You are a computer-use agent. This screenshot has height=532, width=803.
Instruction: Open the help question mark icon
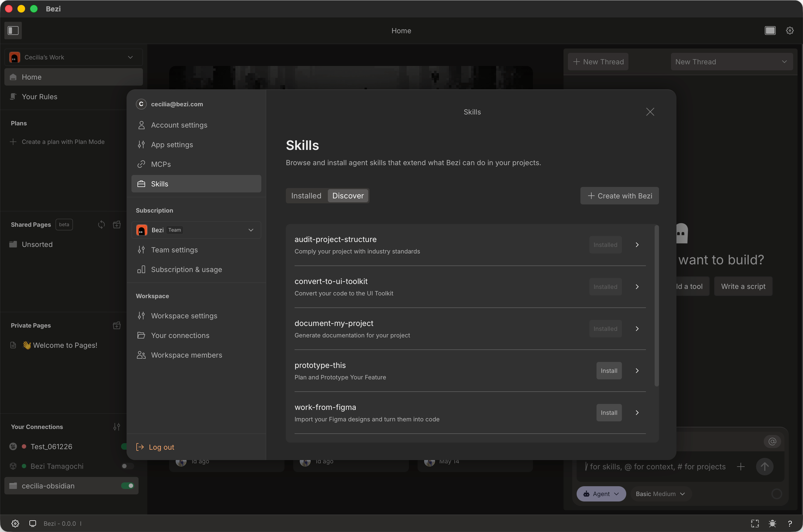pos(790,523)
